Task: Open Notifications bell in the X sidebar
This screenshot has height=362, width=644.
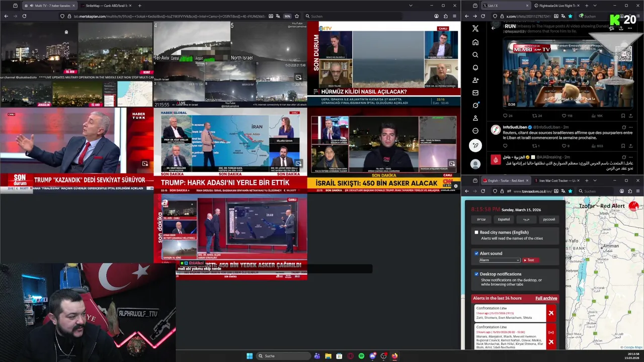Action: [x=475, y=67]
